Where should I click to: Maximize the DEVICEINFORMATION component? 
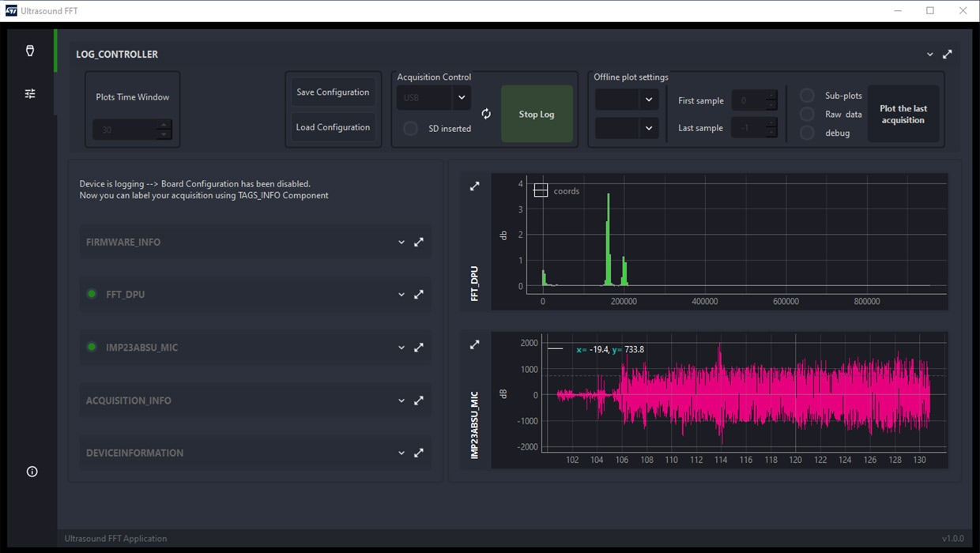pyautogui.click(x=419, y=453)
